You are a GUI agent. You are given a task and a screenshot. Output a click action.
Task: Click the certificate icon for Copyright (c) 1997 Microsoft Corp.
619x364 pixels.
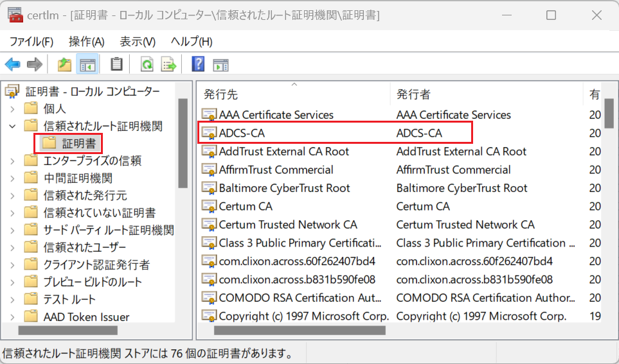point(209,316)
